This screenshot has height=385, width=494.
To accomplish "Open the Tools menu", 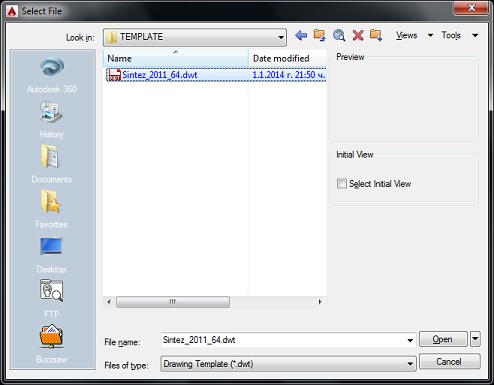I will click(x=451, y=35).
